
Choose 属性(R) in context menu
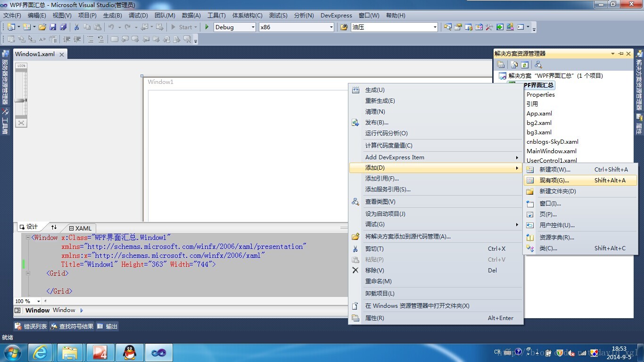436,318
